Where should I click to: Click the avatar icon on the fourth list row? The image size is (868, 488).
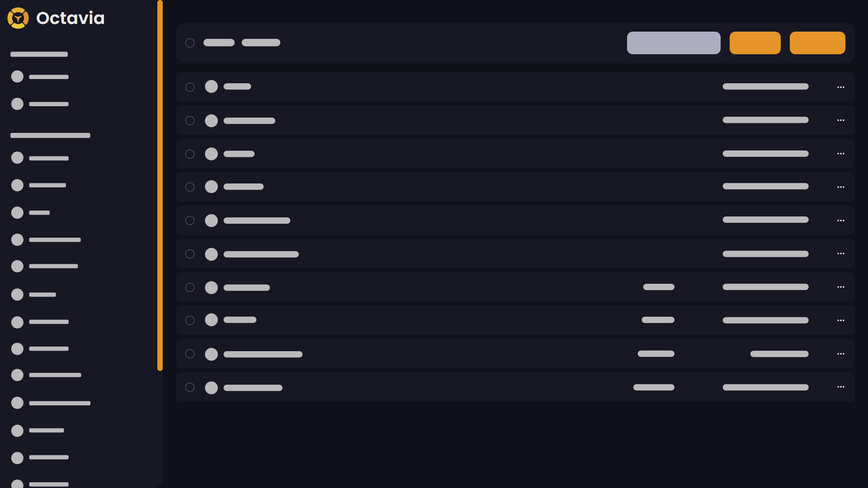211,187
